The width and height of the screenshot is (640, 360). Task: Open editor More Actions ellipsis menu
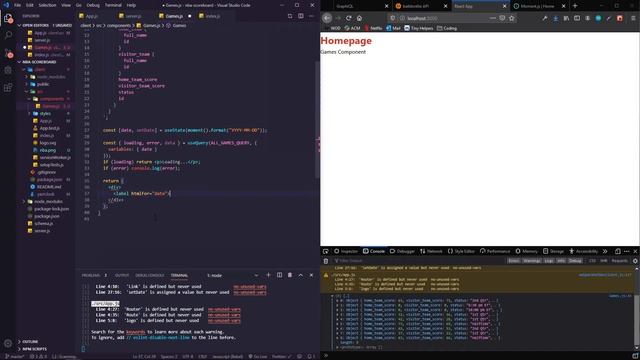[311, 16]
